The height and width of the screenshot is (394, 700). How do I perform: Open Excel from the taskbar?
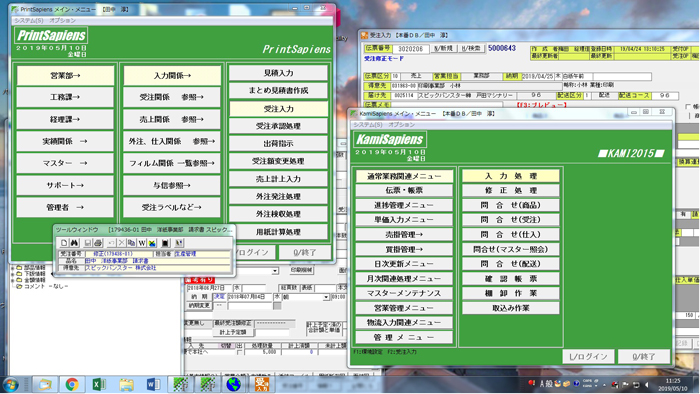point(99,384)
